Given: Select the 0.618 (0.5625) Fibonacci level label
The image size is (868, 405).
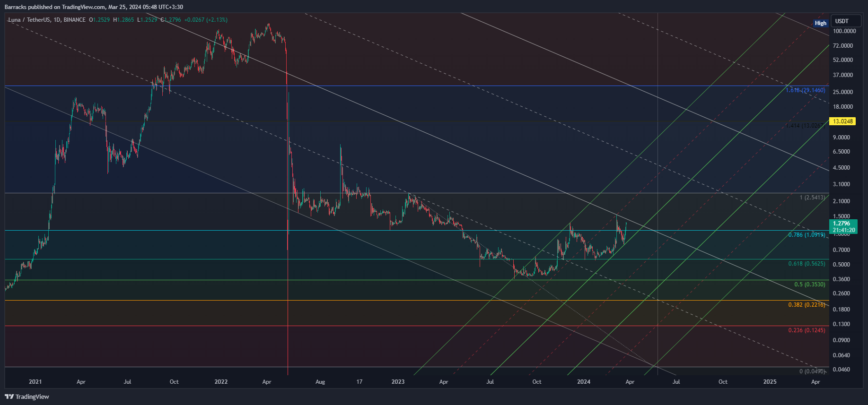Looking at the screenshot, I should (x=807, y=264).
